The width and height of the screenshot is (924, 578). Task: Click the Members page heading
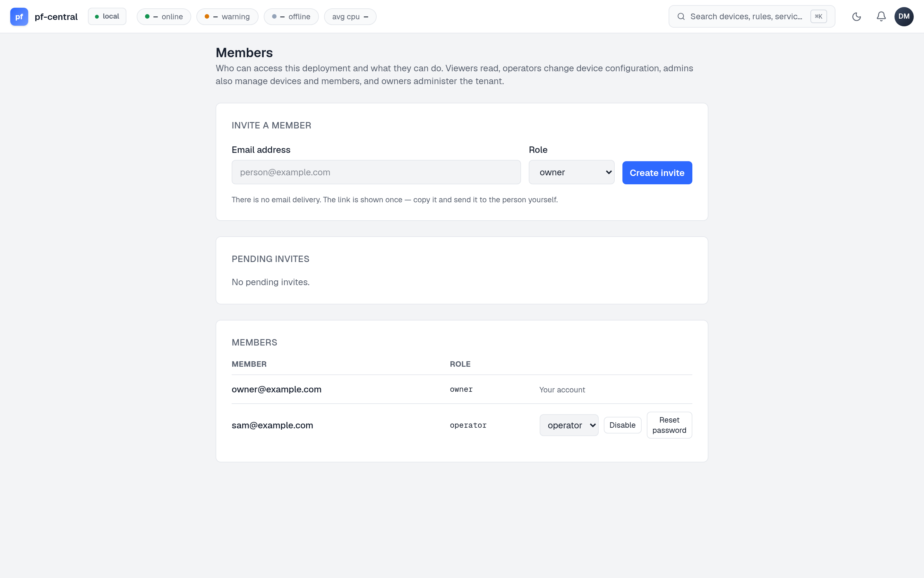(x=244, y=53)
